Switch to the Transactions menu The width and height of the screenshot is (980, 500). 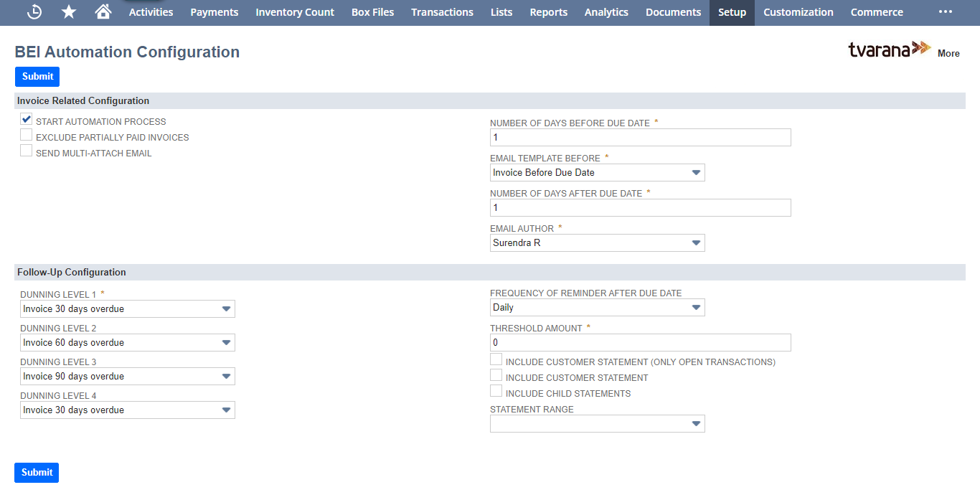point(442,12)
